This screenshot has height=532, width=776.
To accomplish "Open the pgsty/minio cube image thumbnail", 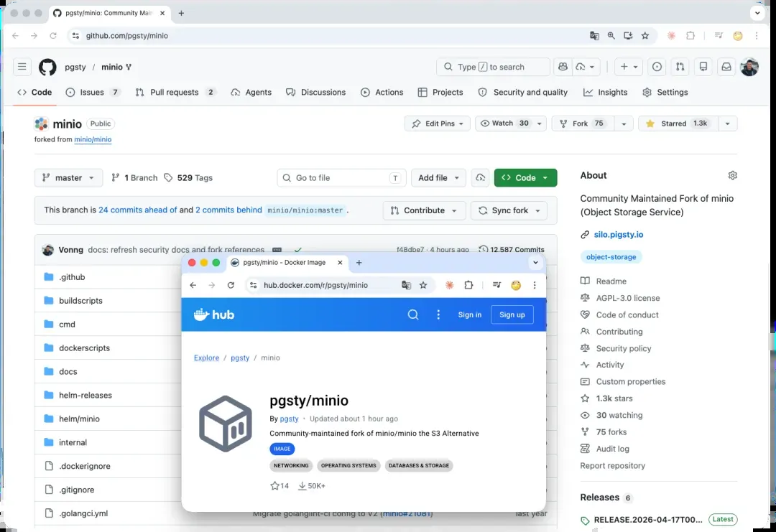I will [226, 424].
